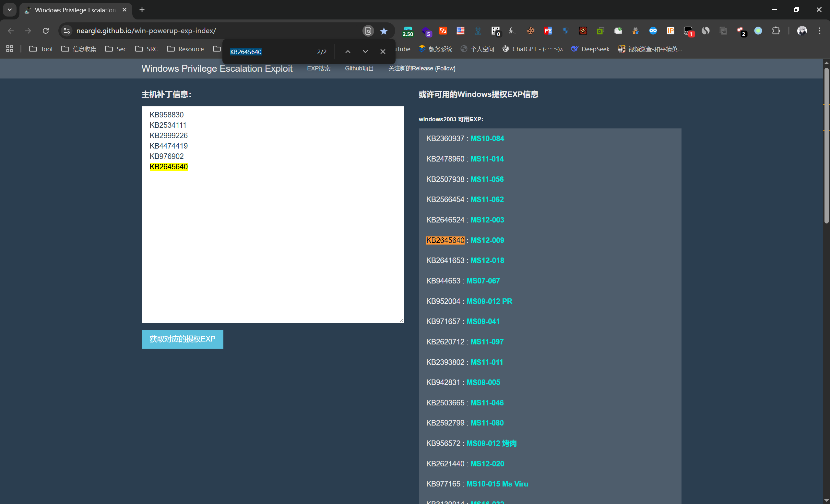Image resolution: width=830 pixels, height=504 pixels.
Task: Click the page vertical scrollbar thumb
Action: [x=826, y=145]
